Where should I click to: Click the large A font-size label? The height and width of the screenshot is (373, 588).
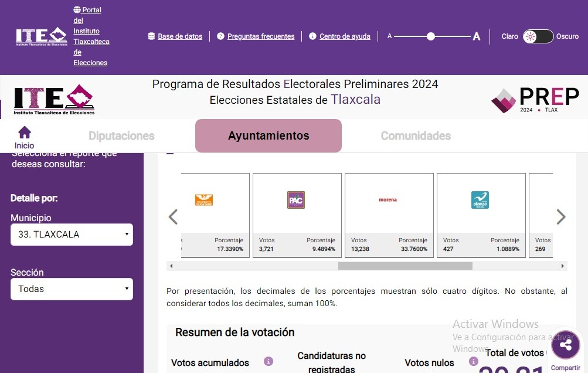(477, 36)
